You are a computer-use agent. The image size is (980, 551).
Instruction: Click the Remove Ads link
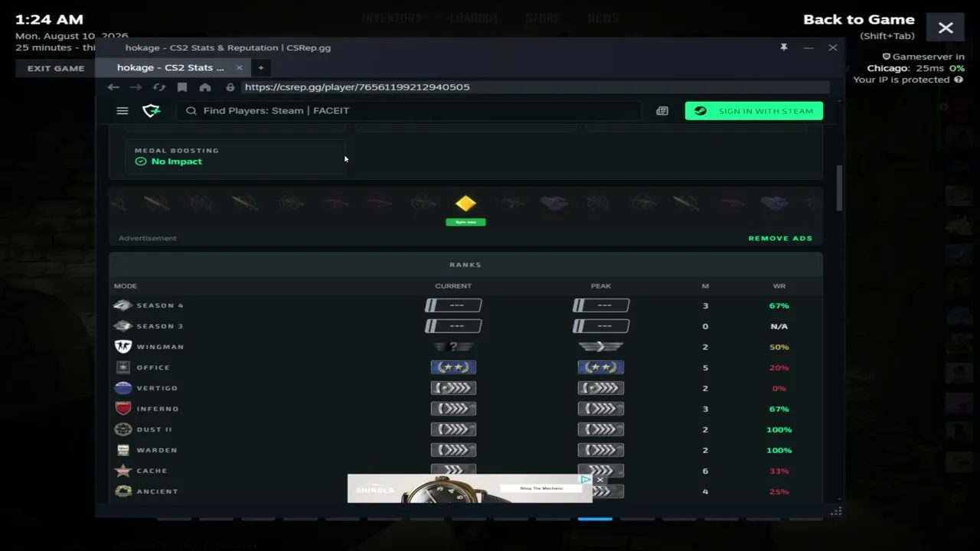[x=780, y=238]
